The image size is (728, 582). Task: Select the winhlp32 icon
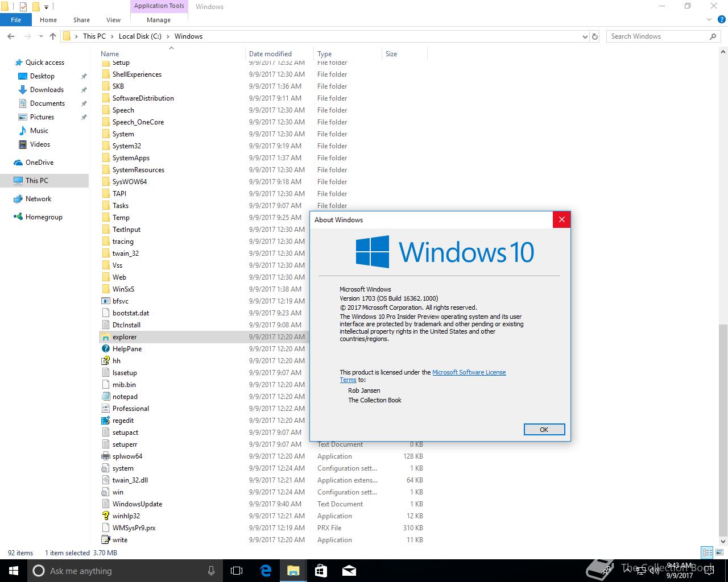point(105,516)
